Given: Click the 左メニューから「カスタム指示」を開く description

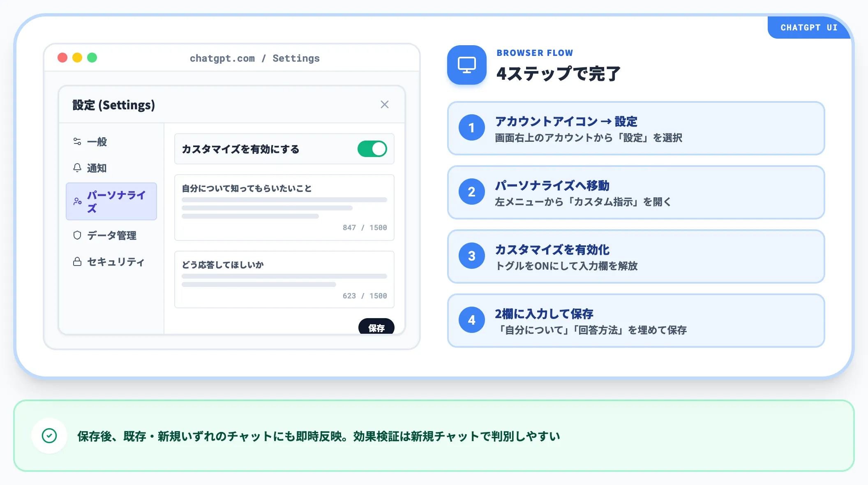Looking at the screenshot, I should click(583, 202).
